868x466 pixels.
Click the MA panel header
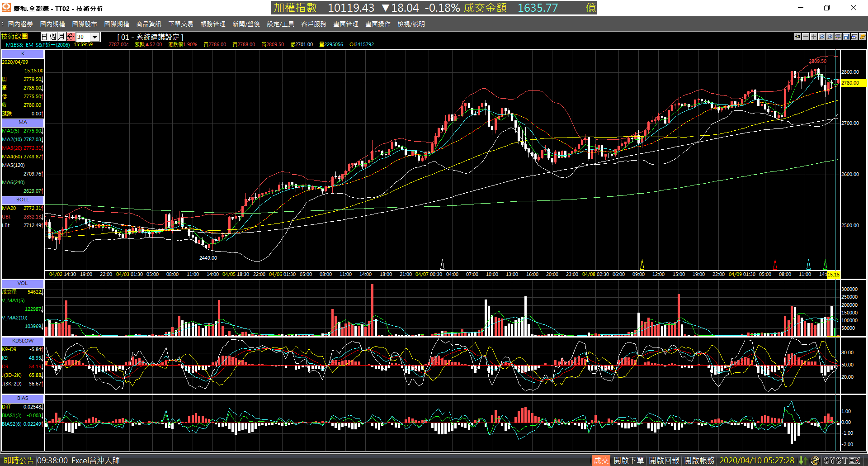[x=23, y=123]
